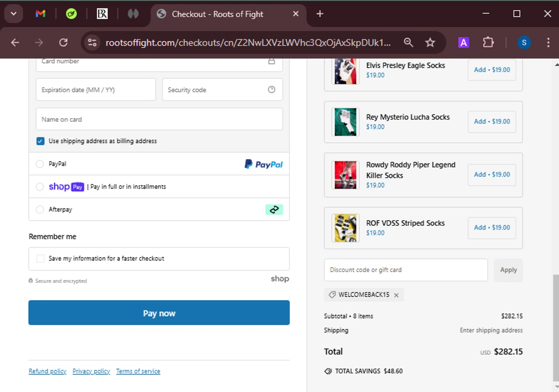The image size is (559, 392).
Task: Click the Rey Mysterio Lucha Socks thumbnail
Action: point(345,122)
